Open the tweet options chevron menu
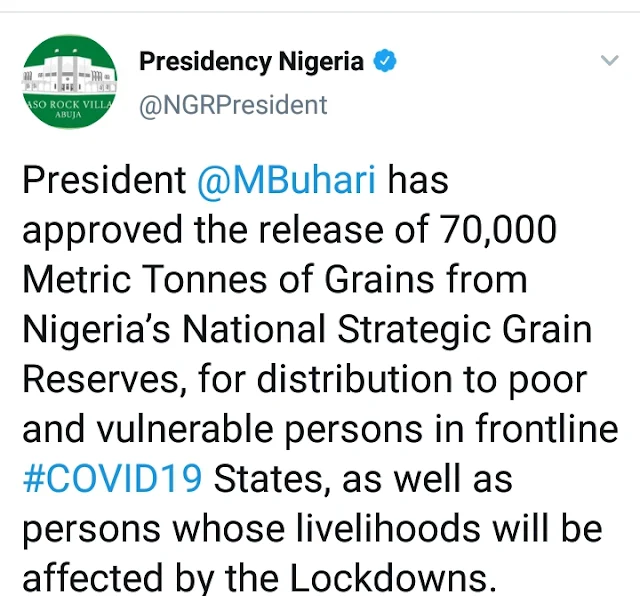The width and height of the screenshot is (640, 596). click(609, 62)
